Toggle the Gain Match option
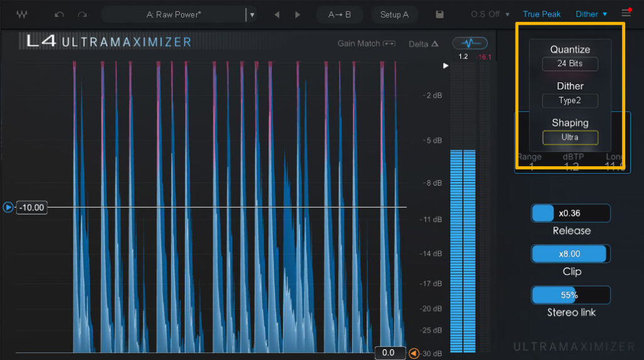The width and height of the screenshot is (644, 360). [367, 43]
